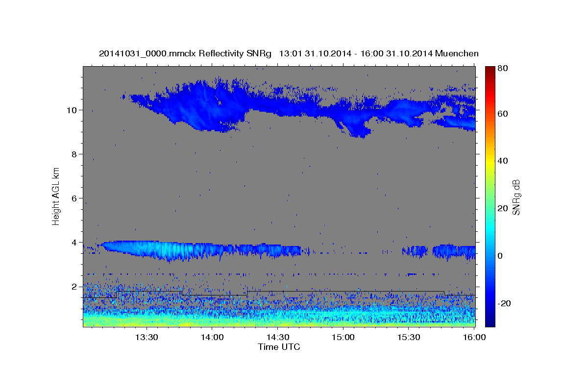Click the 'SNRg dB' colorbar title
Screen dimensions: 588x392
point(516,196)
